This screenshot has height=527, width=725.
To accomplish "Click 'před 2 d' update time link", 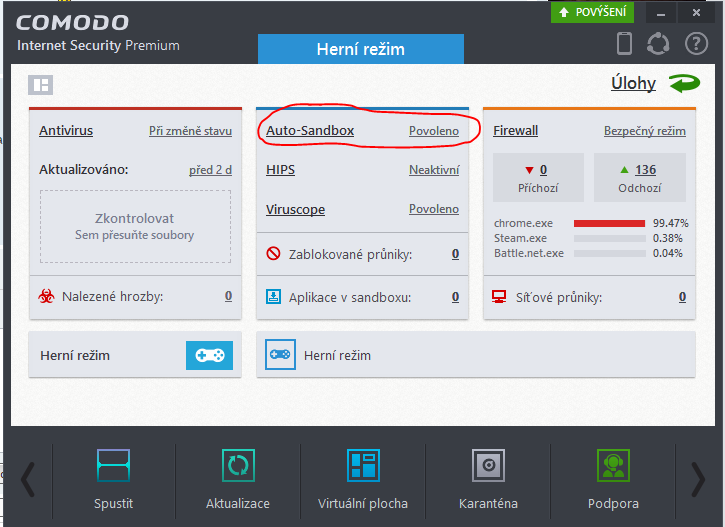I will pos(210,170).
